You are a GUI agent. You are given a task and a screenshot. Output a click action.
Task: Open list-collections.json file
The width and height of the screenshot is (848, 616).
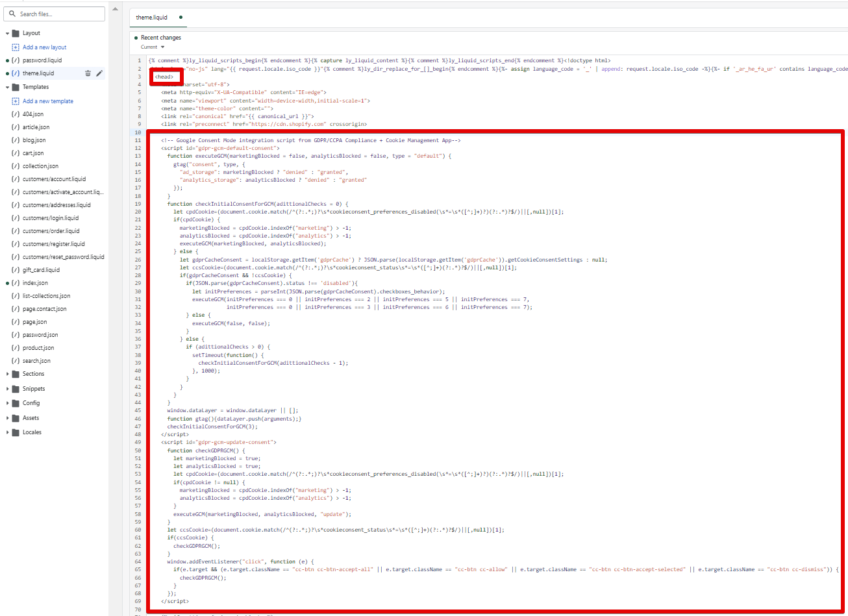pos(47,296)
